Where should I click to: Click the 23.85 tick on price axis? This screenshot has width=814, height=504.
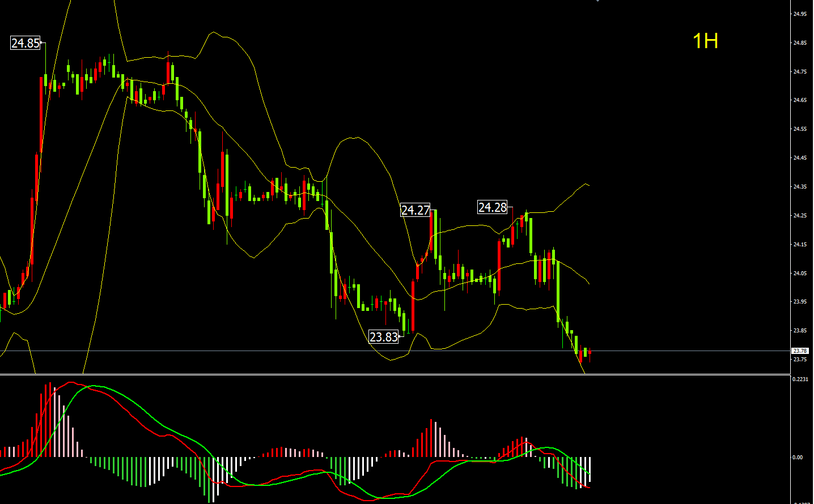coord(800,331)
